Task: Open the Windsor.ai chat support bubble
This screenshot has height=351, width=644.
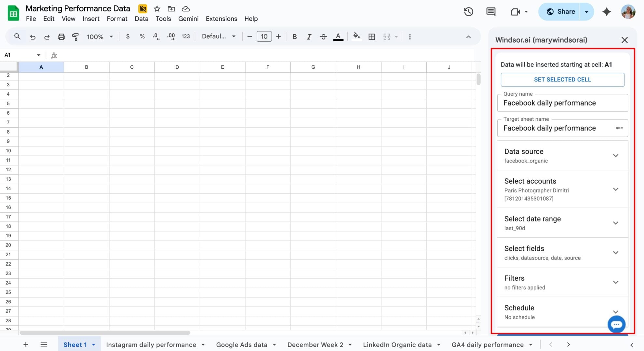Action: [x=616, y=324]
